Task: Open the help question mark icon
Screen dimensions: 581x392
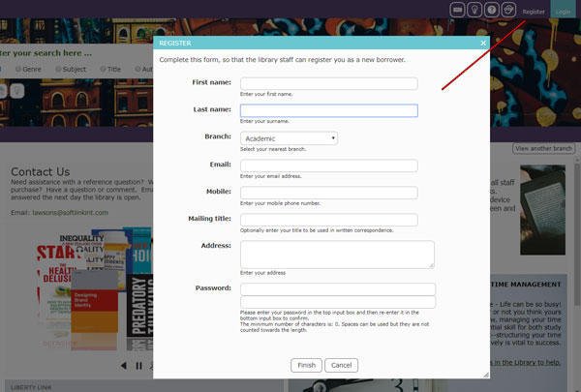Action: pyautogui.click(x=492, y=10)
